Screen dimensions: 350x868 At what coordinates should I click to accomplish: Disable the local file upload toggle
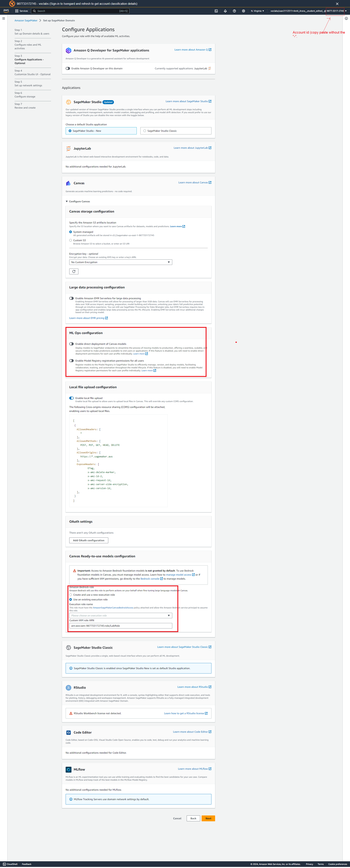71,398
